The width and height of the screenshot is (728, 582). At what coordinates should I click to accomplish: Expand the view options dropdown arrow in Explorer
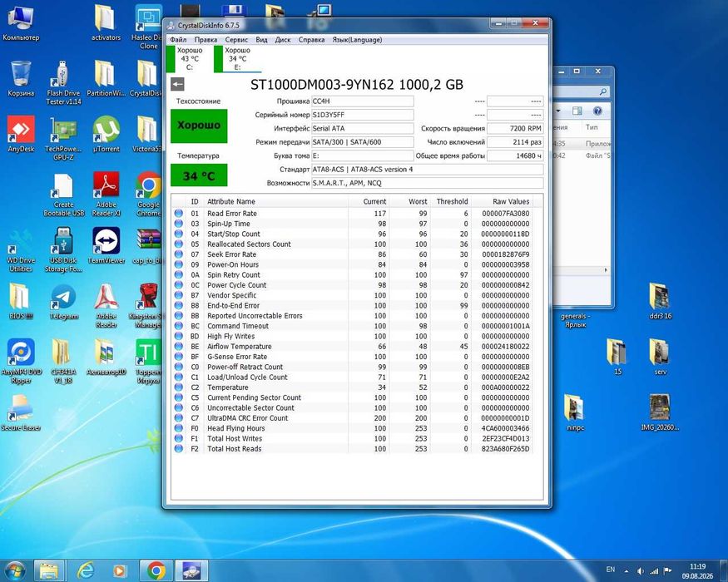pos(558,111)
